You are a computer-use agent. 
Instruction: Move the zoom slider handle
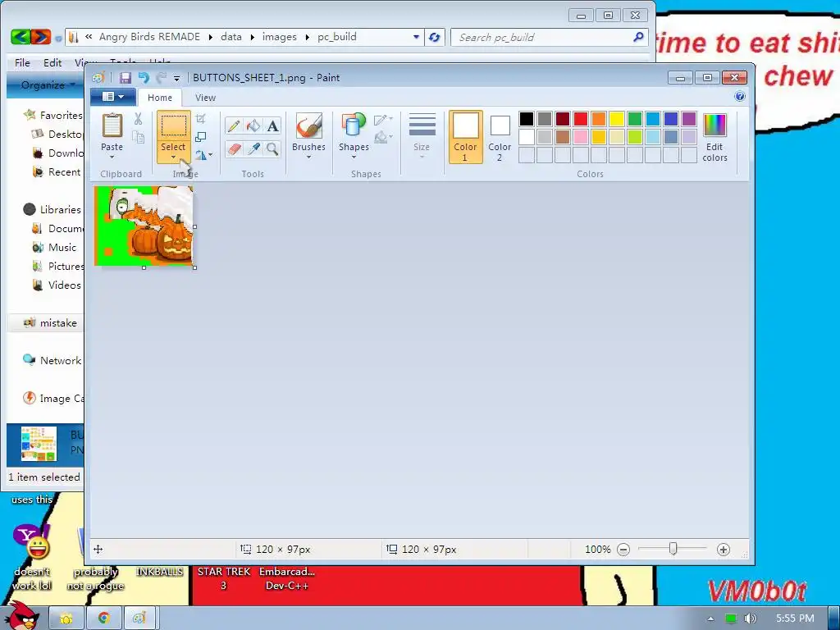tap(673, 549)
